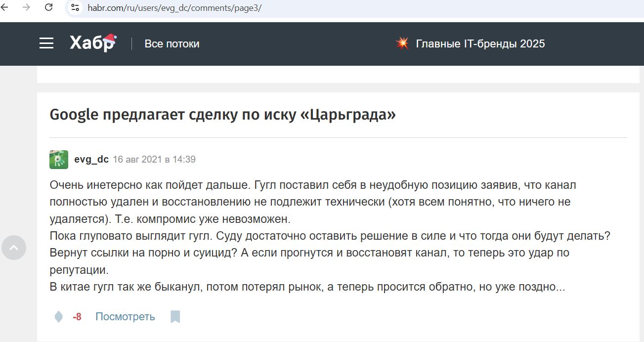Open the hamburger menu on Habr

point(46,43)
